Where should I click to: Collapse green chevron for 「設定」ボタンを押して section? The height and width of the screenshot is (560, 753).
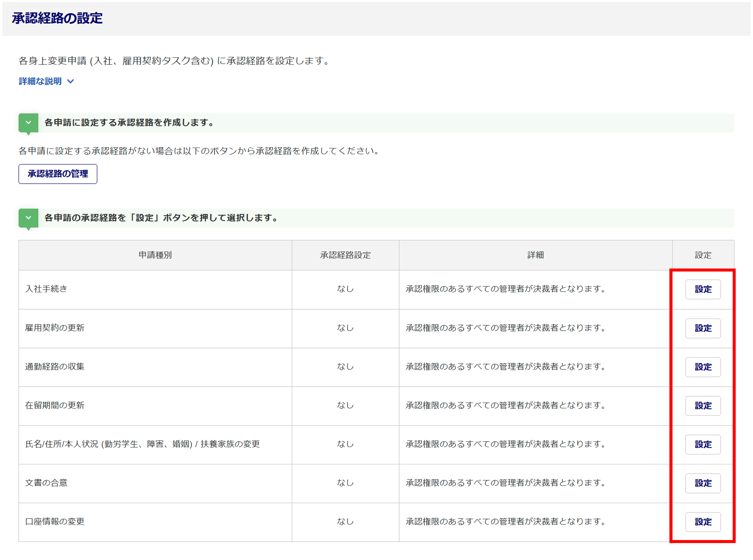(28, 218)
